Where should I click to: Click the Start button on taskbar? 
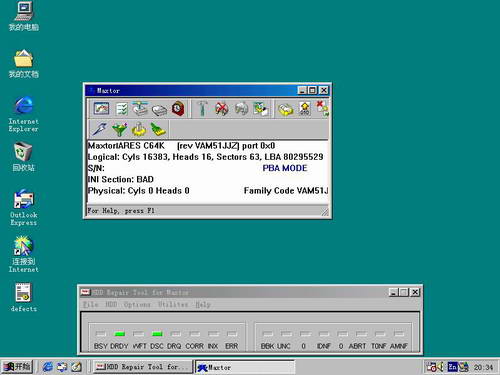click(17, 367)
